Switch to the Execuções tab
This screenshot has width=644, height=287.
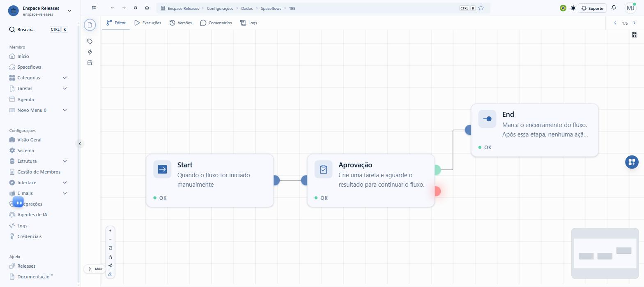tap(147, 23)
